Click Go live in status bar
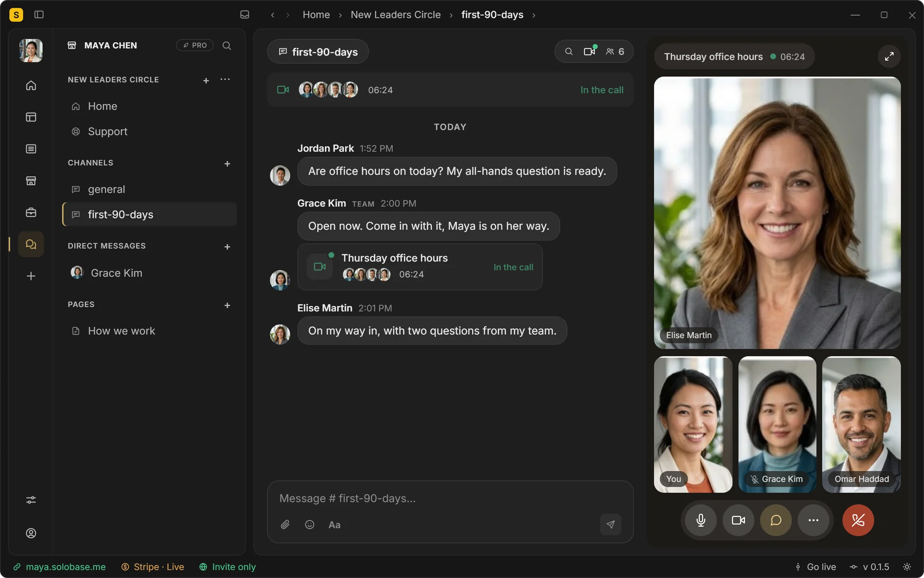Viewport: 924px width, 578px height. 815,567
